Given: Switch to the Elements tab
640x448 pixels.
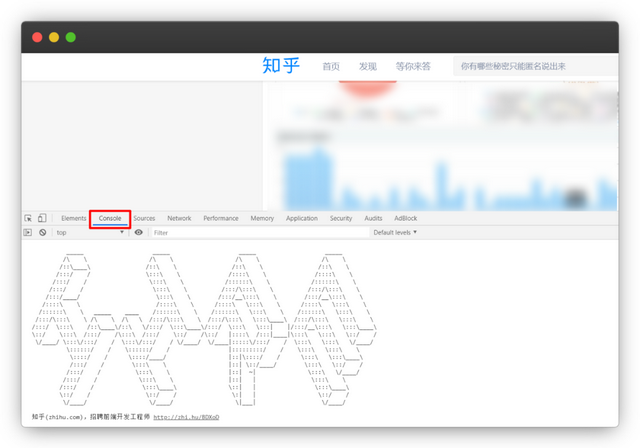Looking at the screenshot, I should click(73, 218).
